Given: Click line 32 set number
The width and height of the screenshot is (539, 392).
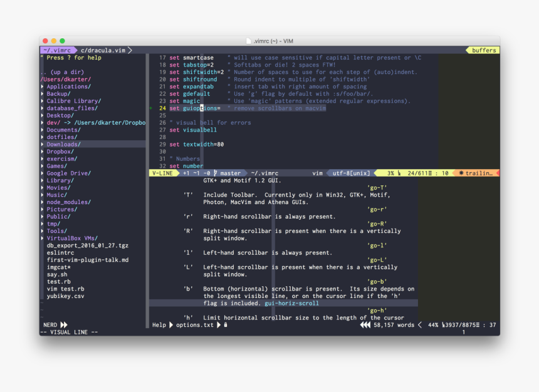Looking at the screenshot, I should pyautogui.click(x=186, y=166).
